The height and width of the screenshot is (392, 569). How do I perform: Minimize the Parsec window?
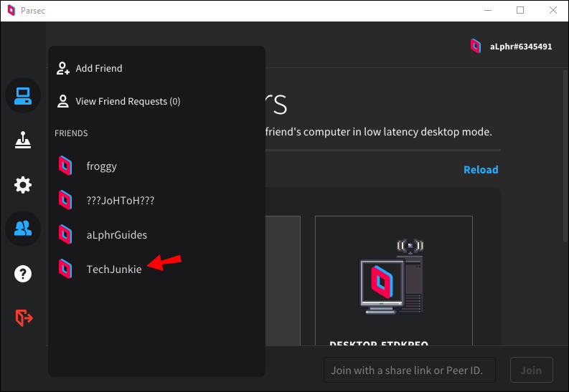point(488,10)
